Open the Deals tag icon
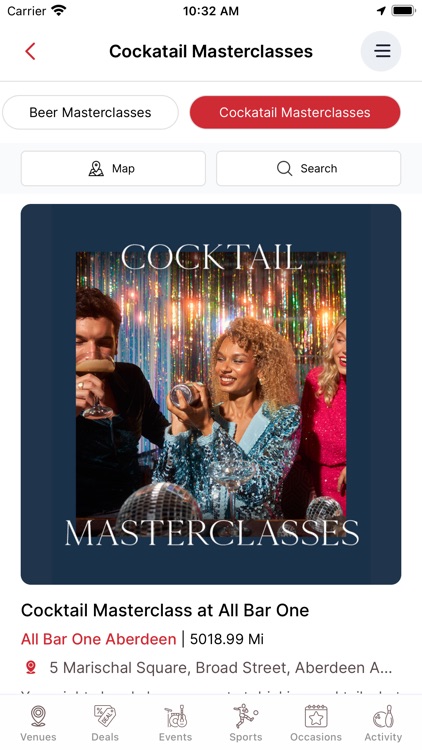The height and width of the screenshot is (750, 422). click(105, 716)
